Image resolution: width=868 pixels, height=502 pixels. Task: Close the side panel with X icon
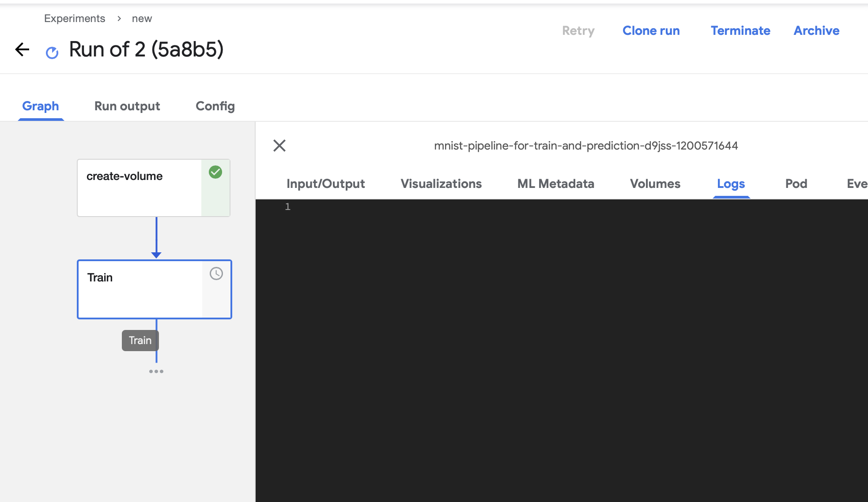(x=279, y=146)
